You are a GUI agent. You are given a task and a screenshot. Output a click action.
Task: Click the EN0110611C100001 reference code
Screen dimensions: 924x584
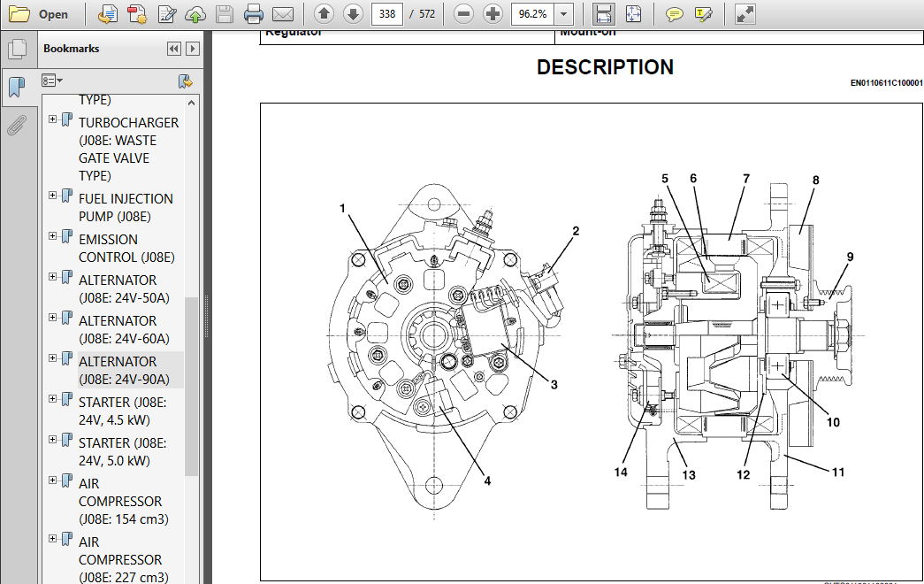click(x=886, y=83)
